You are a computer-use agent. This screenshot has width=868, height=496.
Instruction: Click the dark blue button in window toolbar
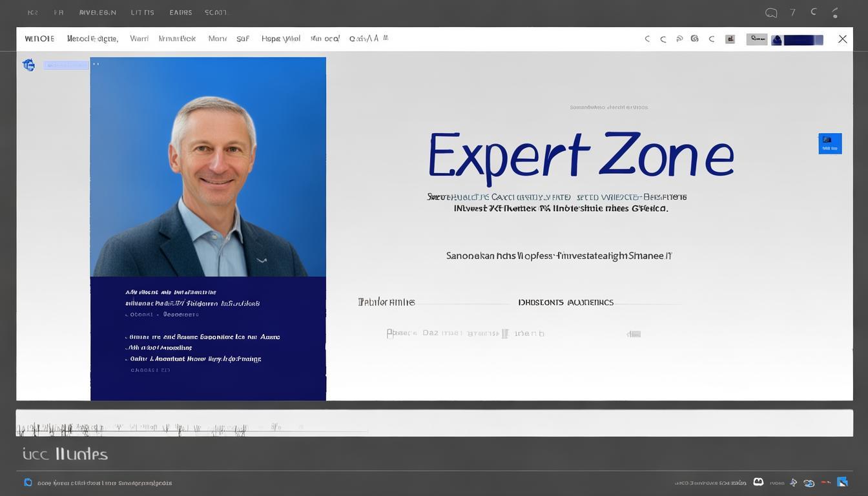pos(797,40)
